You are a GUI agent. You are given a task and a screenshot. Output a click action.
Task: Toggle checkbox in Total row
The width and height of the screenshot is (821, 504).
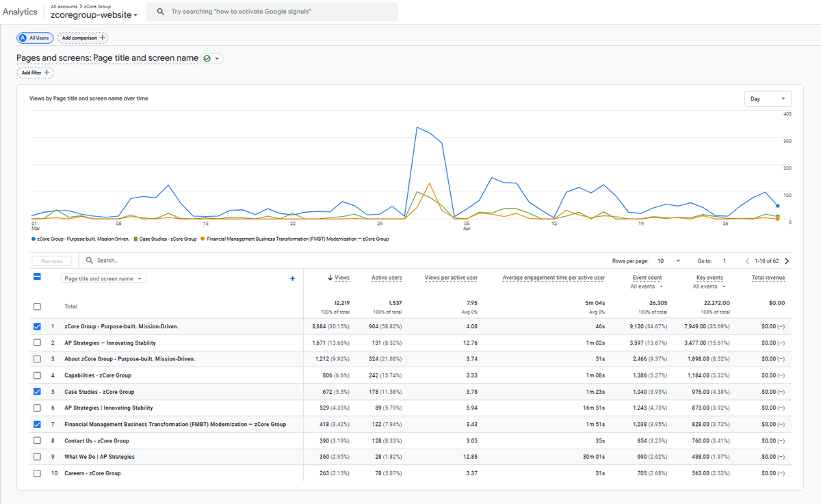click(37, 306)
